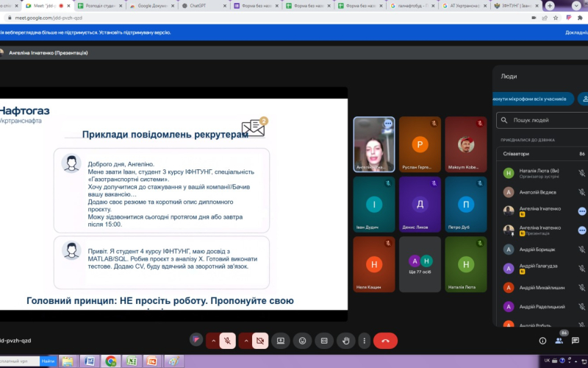Open options for Ангеліна Ігнатенко Презентація entry

(x=582, y=230)
